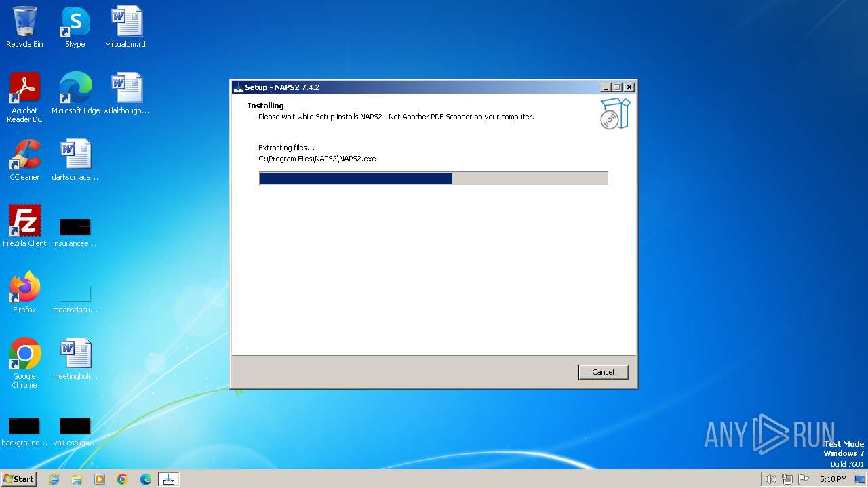
Task: Select the meansdocu file icon
Action: (75, 298)
